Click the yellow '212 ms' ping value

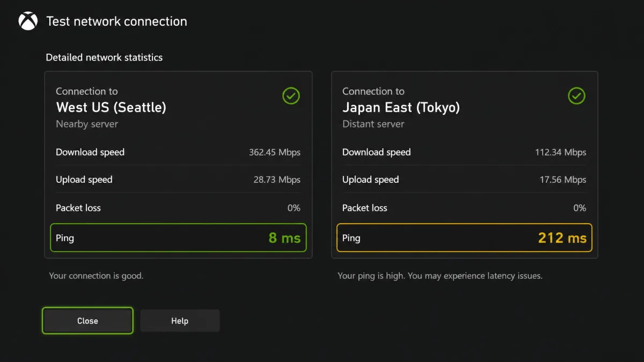562,238
